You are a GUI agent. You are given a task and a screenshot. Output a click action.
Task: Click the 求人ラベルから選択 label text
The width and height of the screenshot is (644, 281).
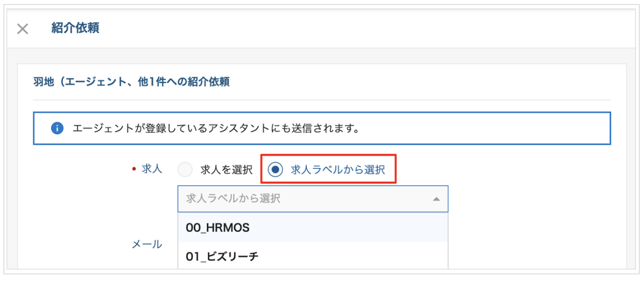[x=338, y=170]
